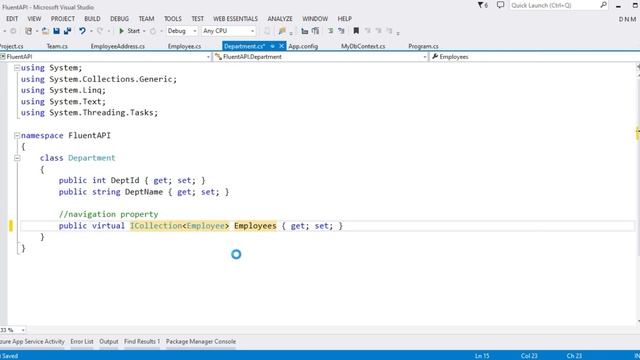Open the HELP menu
The image size is (640, 360).
(344, 19)
